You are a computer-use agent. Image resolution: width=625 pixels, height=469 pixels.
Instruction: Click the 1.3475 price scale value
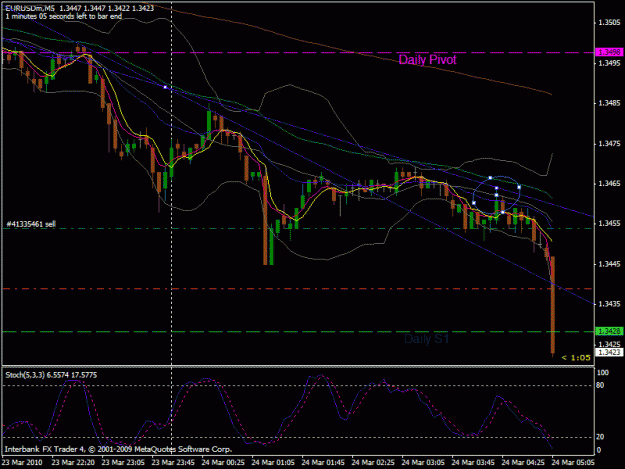(x=609, y=143)
